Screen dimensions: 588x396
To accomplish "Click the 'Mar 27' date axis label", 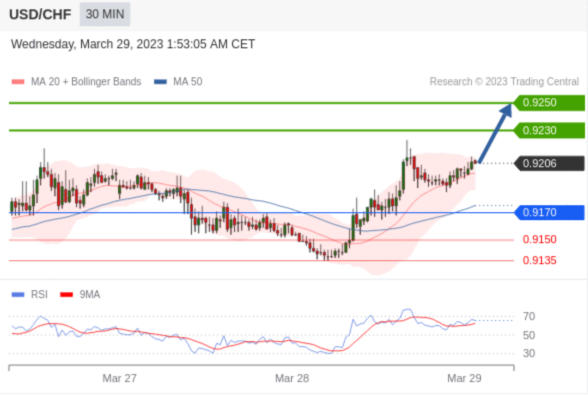I will tap(120, 378).
